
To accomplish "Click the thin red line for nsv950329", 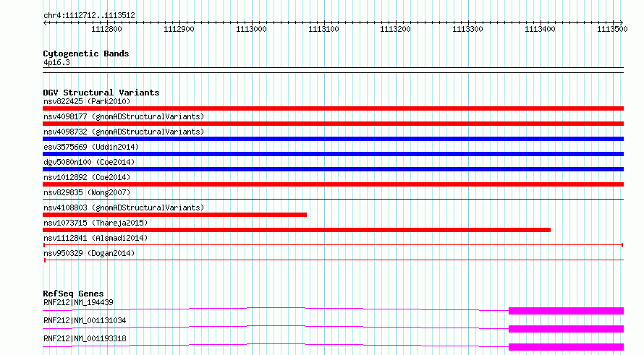I will 333,260.
